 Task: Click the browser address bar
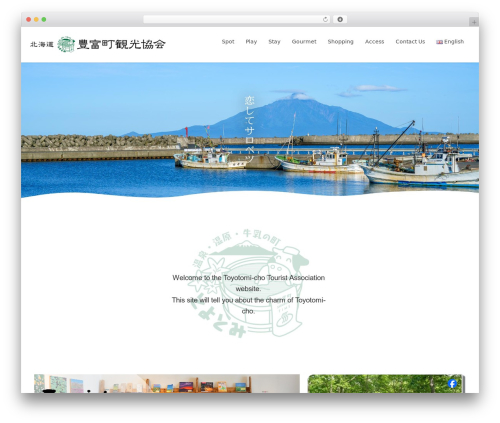pos(236,20)
